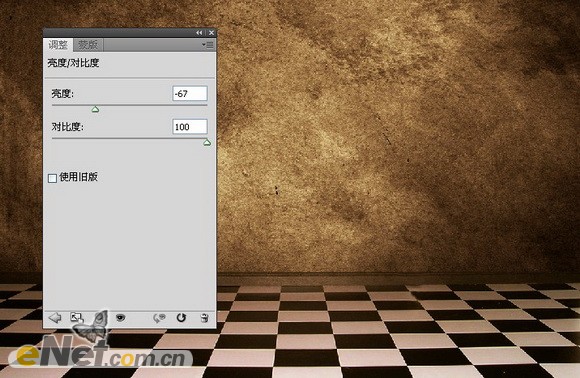
Task: Collapse panel with double-arrow icon
Action: 199,33
